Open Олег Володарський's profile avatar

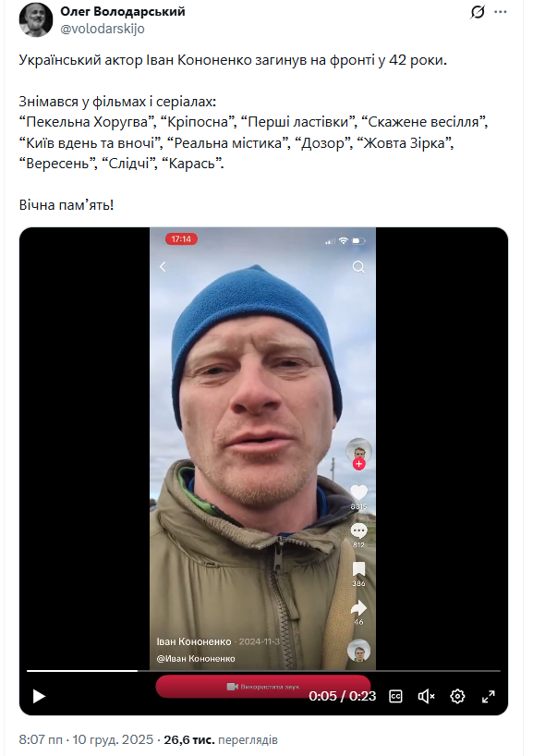click(36, 19)
